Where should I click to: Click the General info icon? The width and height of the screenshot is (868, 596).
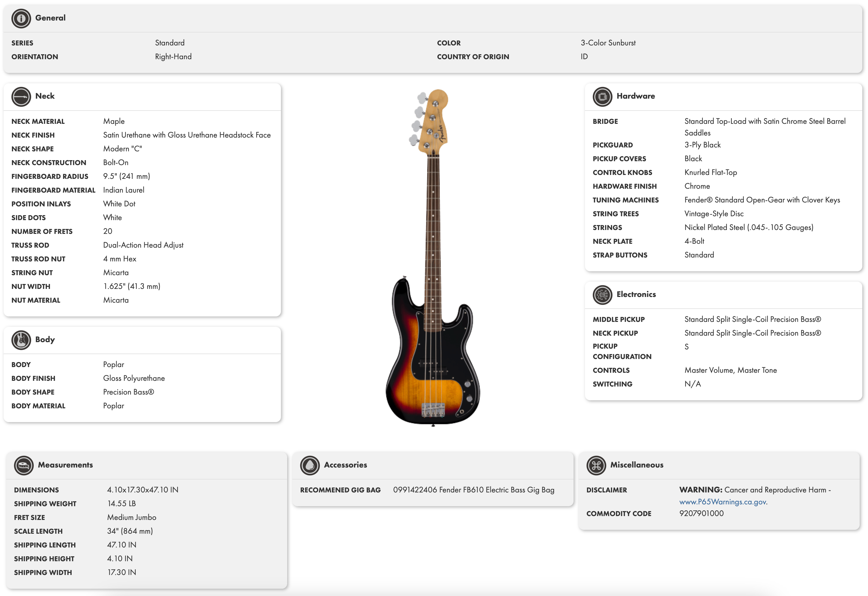pos(21,18)
